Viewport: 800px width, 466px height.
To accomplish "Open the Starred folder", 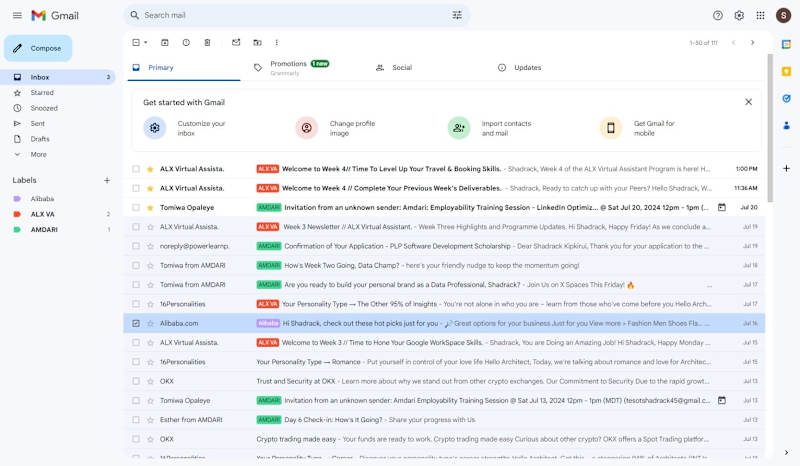I will 58,92.
